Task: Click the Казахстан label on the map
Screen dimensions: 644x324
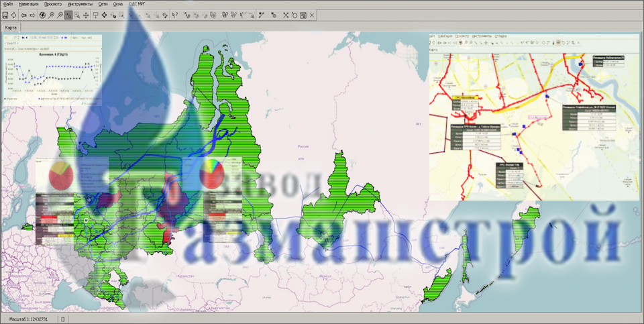Action: click(x=186, y=276)
